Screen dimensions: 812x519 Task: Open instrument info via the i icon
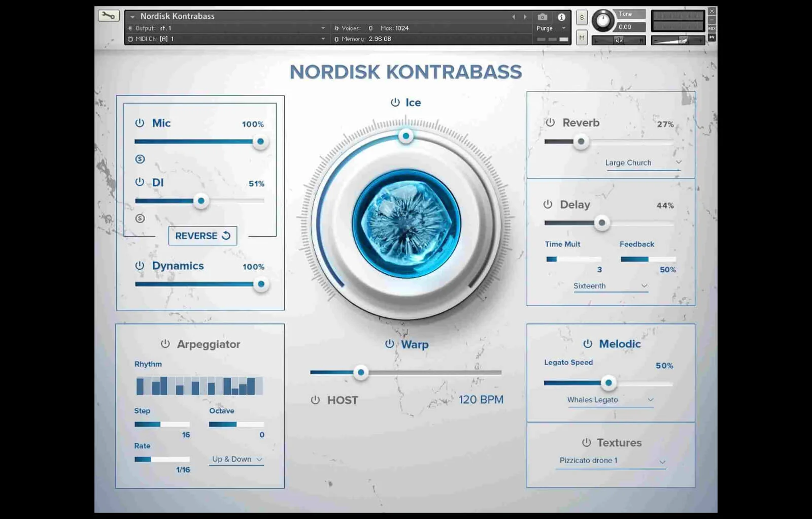tap(561, 17)
